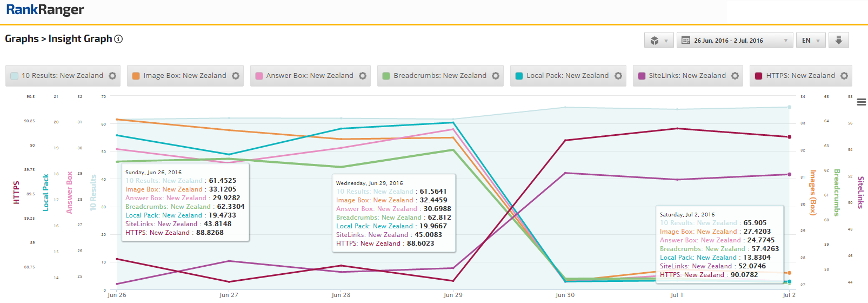This screenshot has width=868, height=303.
Task: Open Local Pack series gear settings
Action: 618,76
